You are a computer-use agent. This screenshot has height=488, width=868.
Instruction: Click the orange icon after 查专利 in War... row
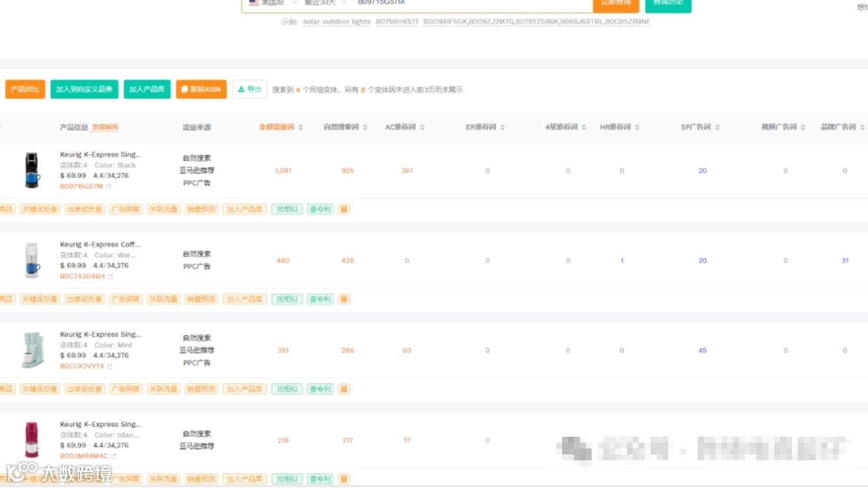click(344, 299)
